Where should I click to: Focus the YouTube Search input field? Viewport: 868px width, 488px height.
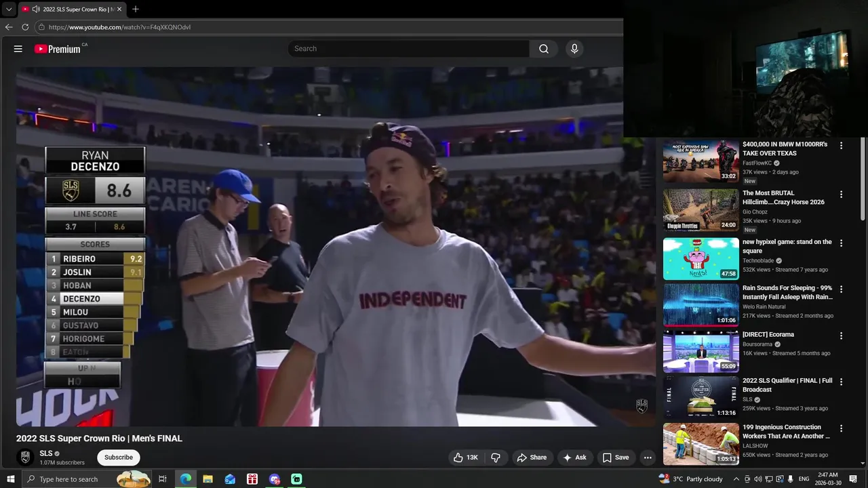click(409, 49)
